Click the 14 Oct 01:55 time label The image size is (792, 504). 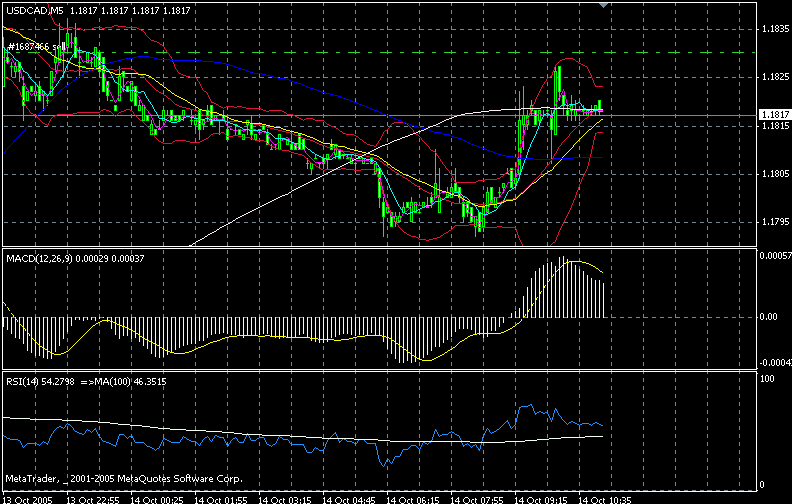click(222, 500)
